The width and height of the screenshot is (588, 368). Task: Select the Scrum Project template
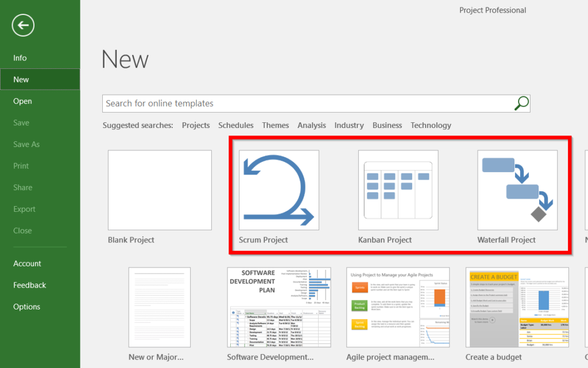click(x=278, y=190)
